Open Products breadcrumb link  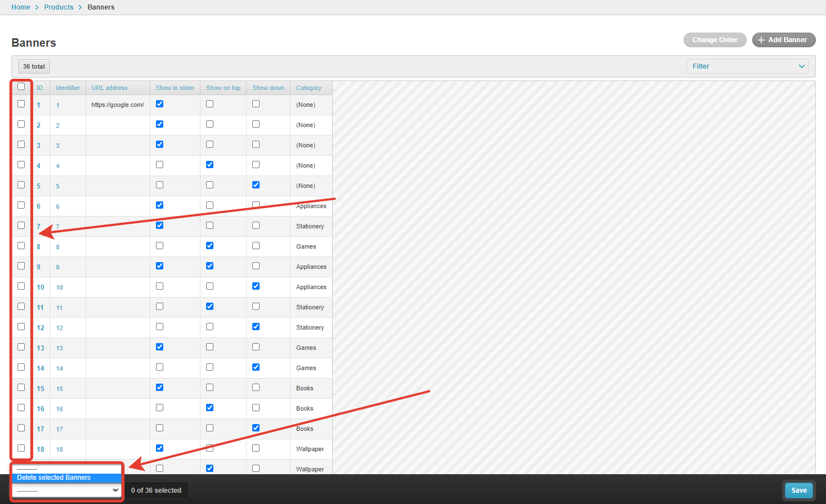point(59,7)
